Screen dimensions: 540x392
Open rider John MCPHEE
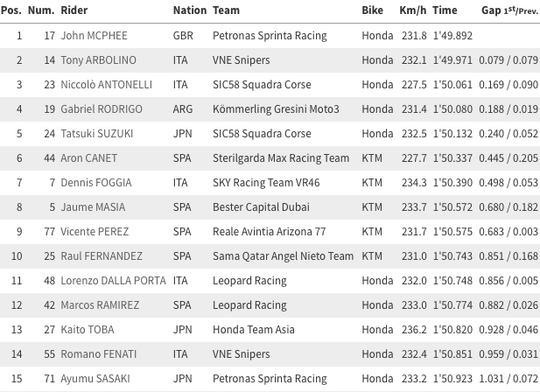click(94, 36)
